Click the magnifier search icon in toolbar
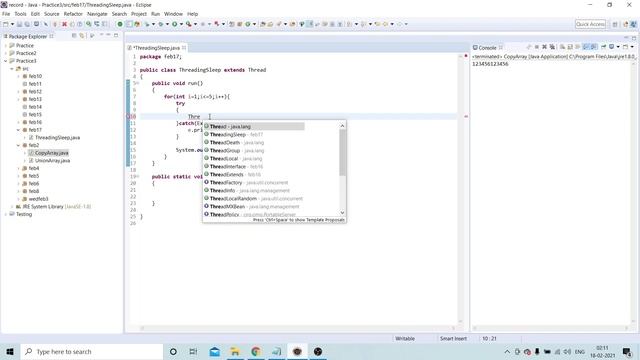The image size is (640, 360). [x=88, y=24]
